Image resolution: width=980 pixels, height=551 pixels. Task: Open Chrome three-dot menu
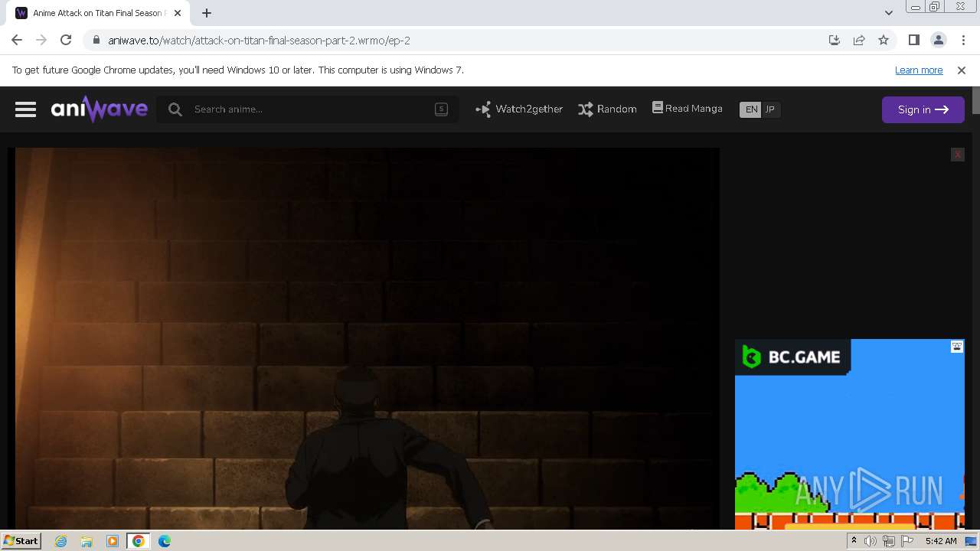pyautogui.click(x=963, y=40)
